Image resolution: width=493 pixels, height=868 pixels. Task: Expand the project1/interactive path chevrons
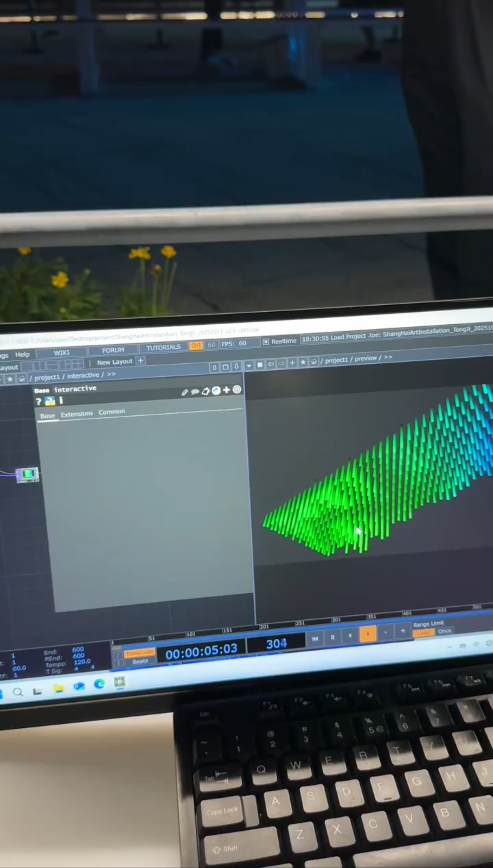point(111,374)
